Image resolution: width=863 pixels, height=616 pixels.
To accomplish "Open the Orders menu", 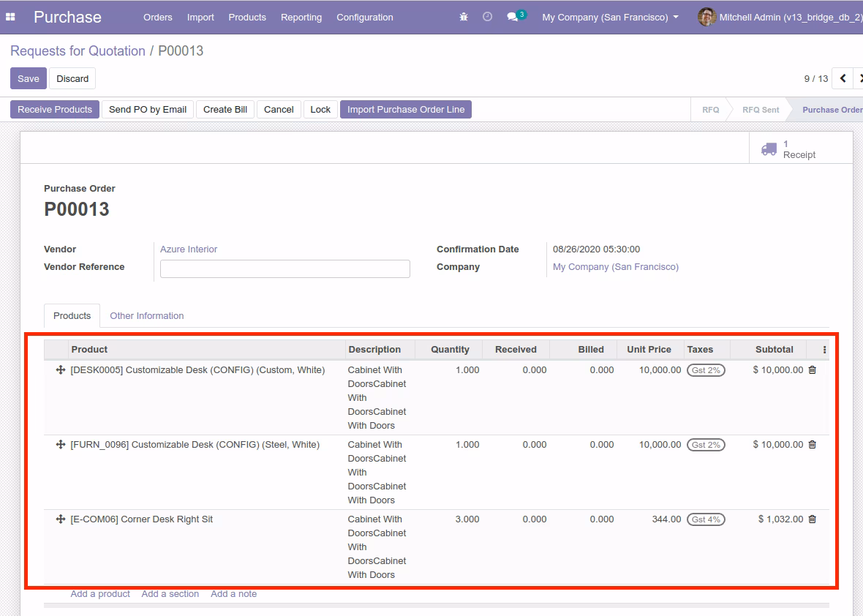I will pyautogui.click(x=157, y=17).
